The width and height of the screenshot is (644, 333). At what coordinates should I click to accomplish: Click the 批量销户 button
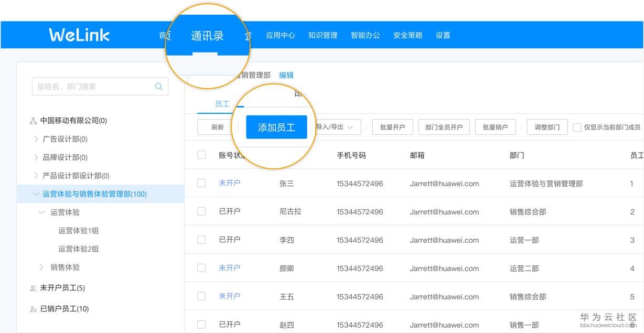(x=496, y=127)
